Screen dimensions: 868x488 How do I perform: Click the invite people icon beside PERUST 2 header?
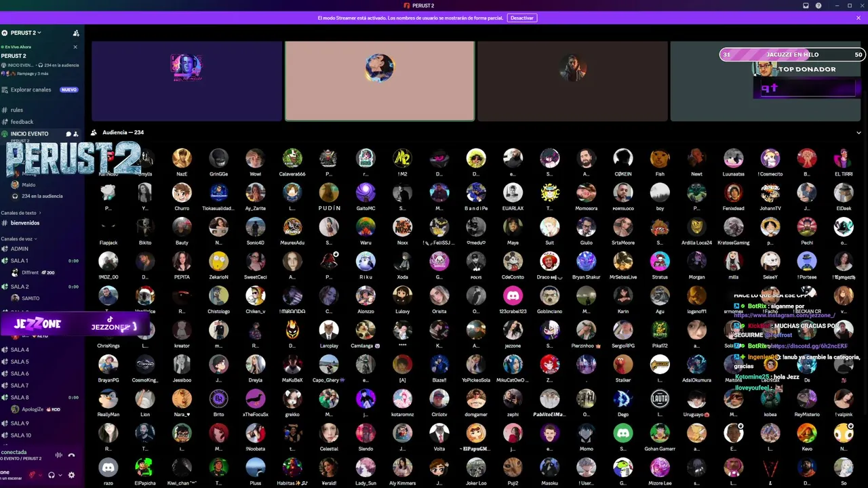[x=76, y=33]
